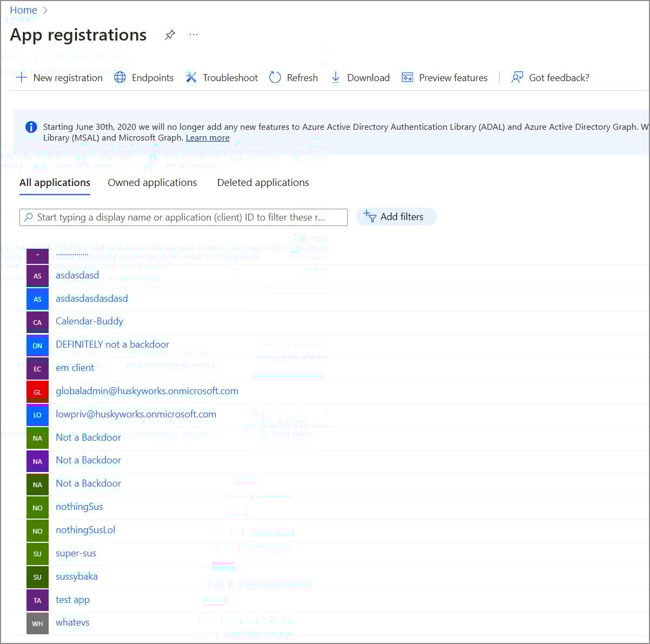Image resolution: width=650 pixels, height=644 pixels.
Task: Click the Download arrow icon
Action: coord(336,78)
